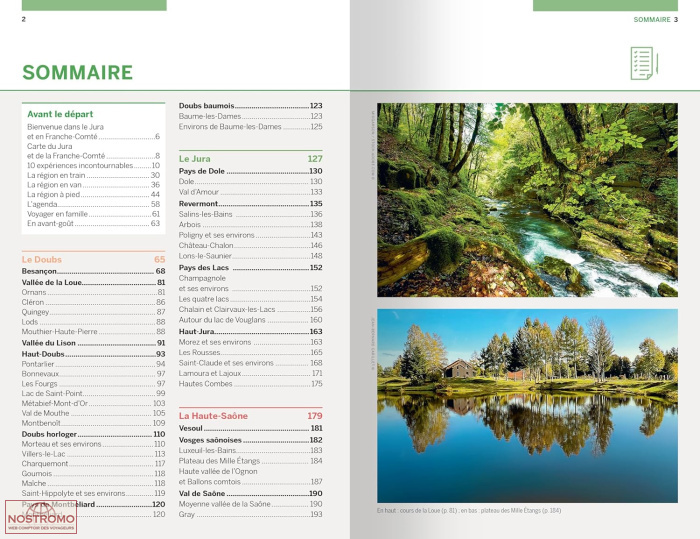
Task: Open the Baume-les-Dames entry
Action: click(x=207, y=116)
